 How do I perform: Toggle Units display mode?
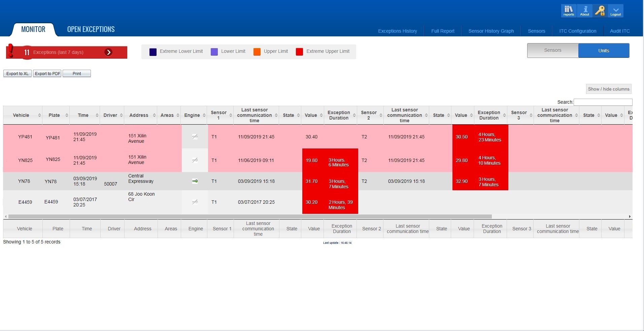[x=604, y=50]
